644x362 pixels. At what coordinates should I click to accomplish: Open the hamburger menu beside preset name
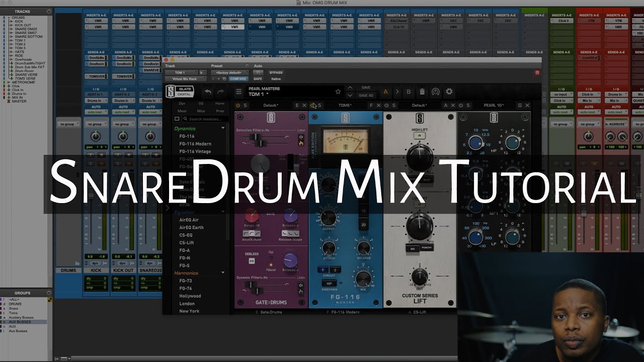pos(239,92)
